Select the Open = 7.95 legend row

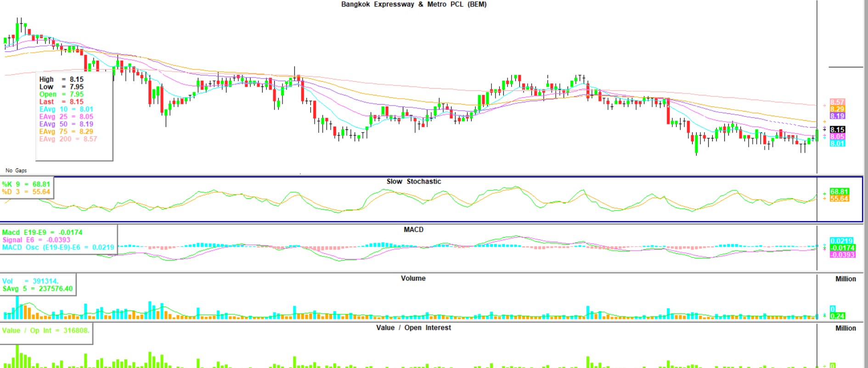tap(62, 94)
